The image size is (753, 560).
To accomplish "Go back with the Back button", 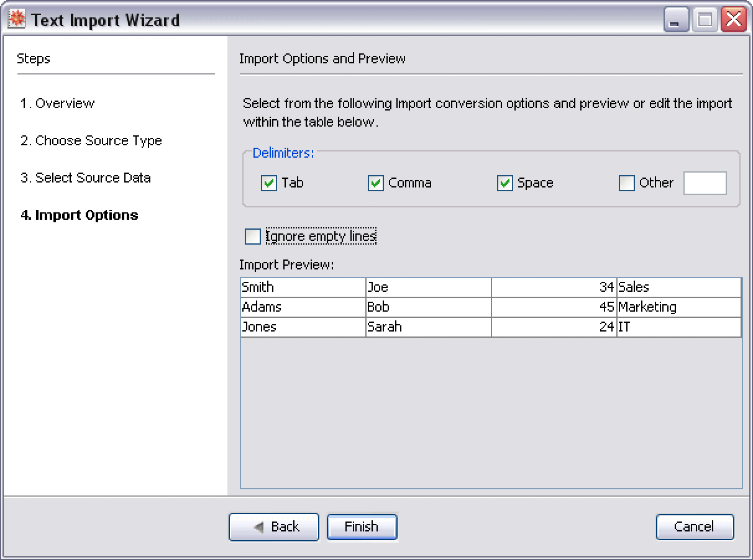I will [274, 527].
